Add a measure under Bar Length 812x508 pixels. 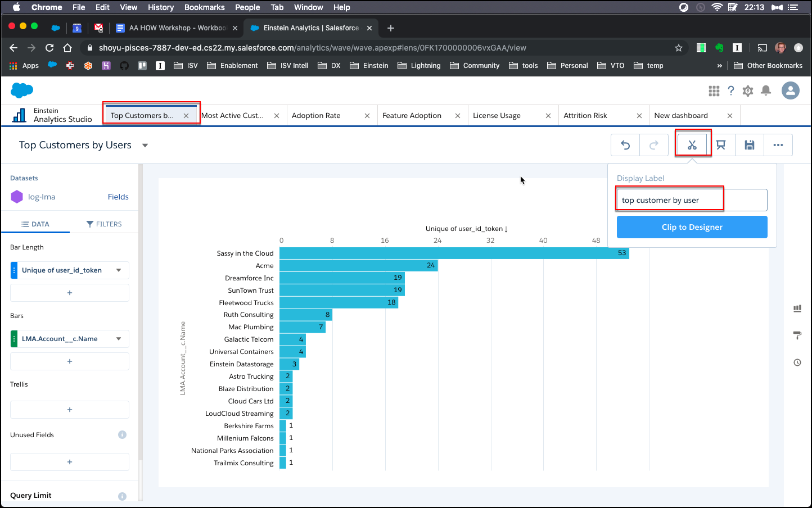point(70,293)
